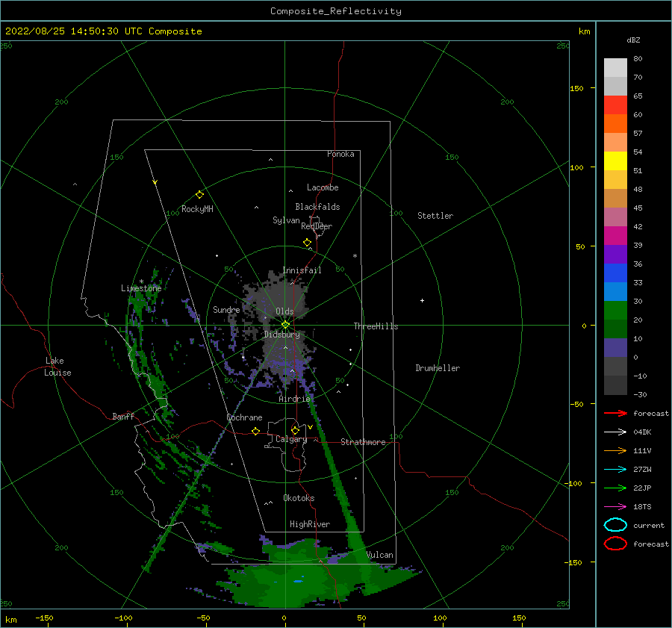Click the 51 dBZ yellow color swatch

(x=615, y=161)
